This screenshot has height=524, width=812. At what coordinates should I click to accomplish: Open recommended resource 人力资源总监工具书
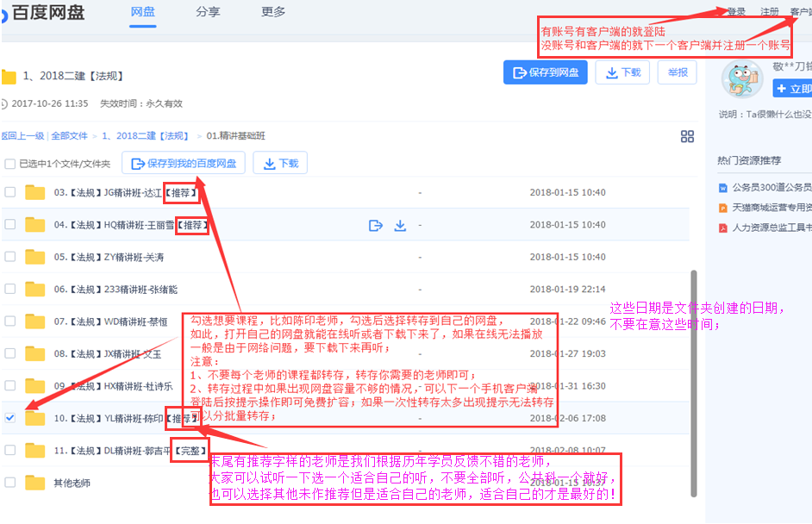click(771, 228)
